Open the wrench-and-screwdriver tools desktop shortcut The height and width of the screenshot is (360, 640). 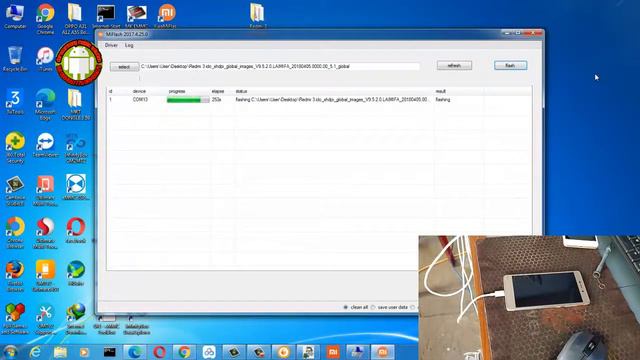tap(45, 319)
